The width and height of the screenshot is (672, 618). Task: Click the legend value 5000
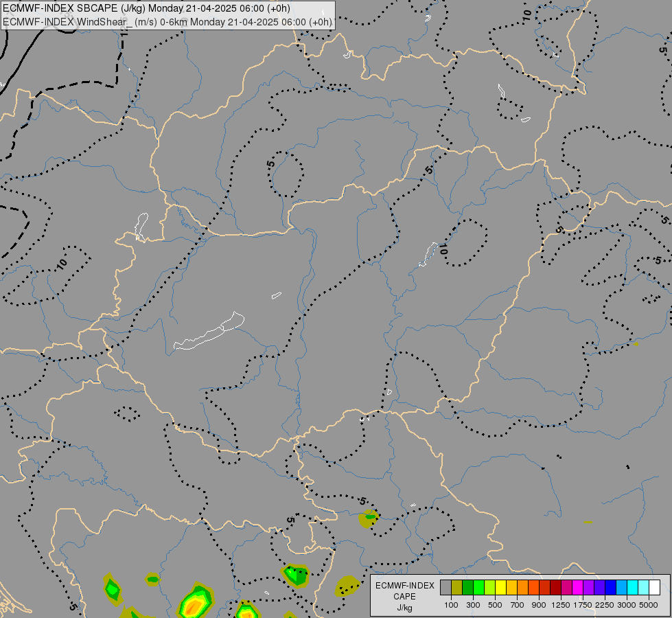pos(649,605)
